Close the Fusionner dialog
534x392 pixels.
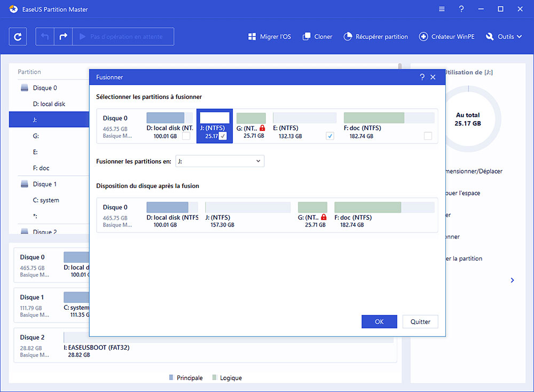click(433, 77)
